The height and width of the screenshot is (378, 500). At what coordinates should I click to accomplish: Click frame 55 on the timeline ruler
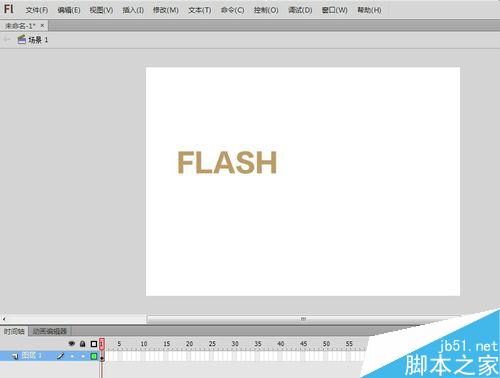[x=349, y=344]
